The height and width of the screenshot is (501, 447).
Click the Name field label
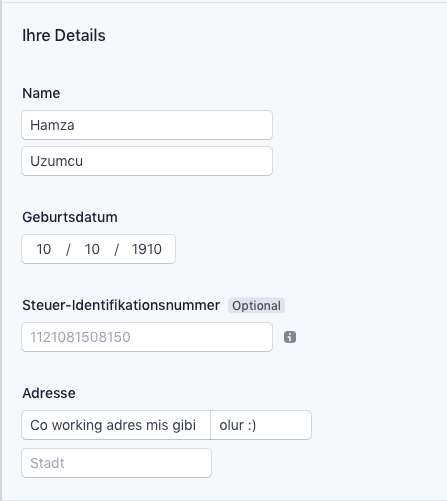[x=41, y=93]
